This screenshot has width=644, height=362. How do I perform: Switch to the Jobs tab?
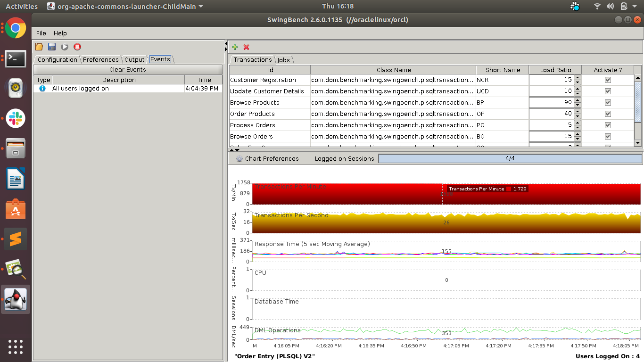point(284,60)
